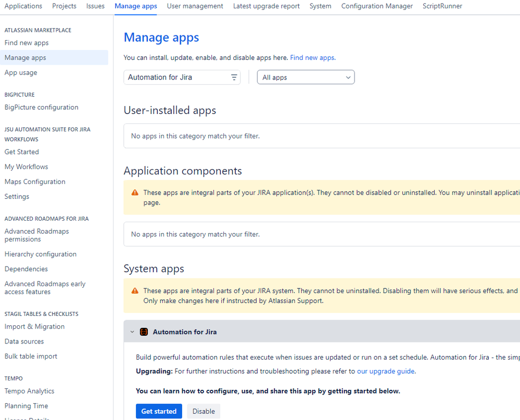The height and width of the screenshot is (420, 520).
Task: Follow the Find new apps inline link
Action: pos(312,58)
